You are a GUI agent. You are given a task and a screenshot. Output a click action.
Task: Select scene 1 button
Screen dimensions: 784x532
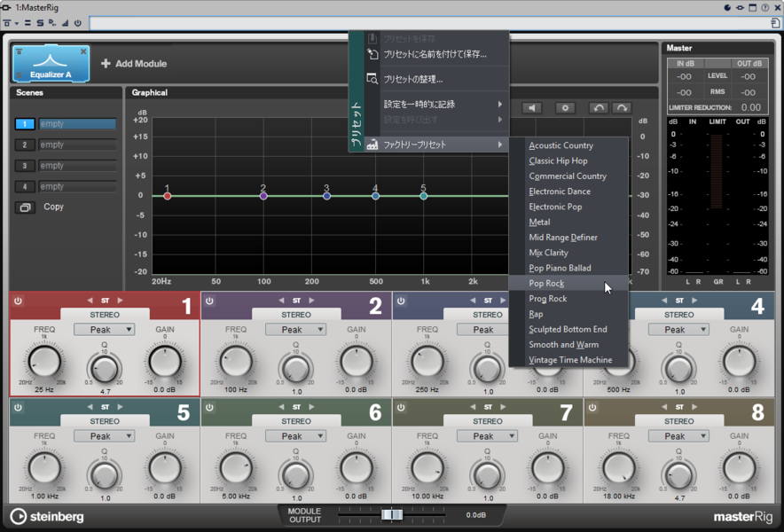click(25, 124)
